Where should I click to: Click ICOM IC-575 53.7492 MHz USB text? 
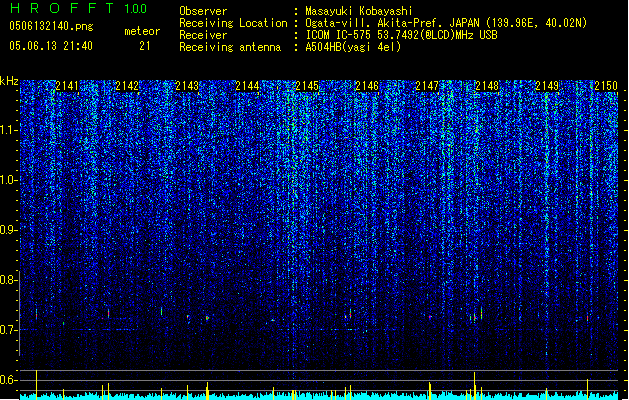(x=402, y=35)
